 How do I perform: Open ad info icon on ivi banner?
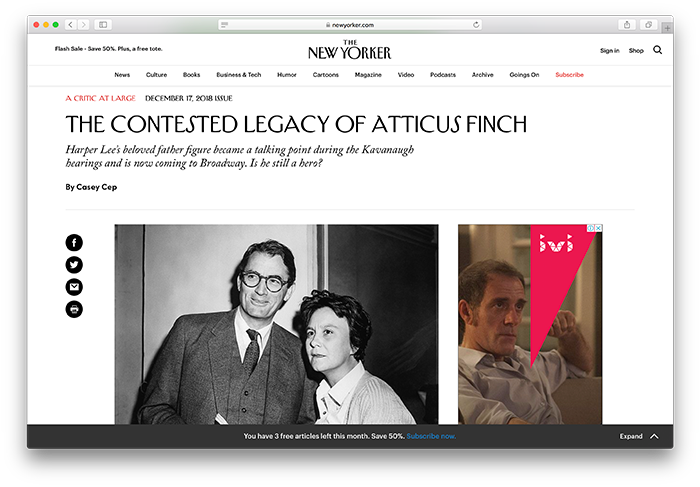(591, 228)
